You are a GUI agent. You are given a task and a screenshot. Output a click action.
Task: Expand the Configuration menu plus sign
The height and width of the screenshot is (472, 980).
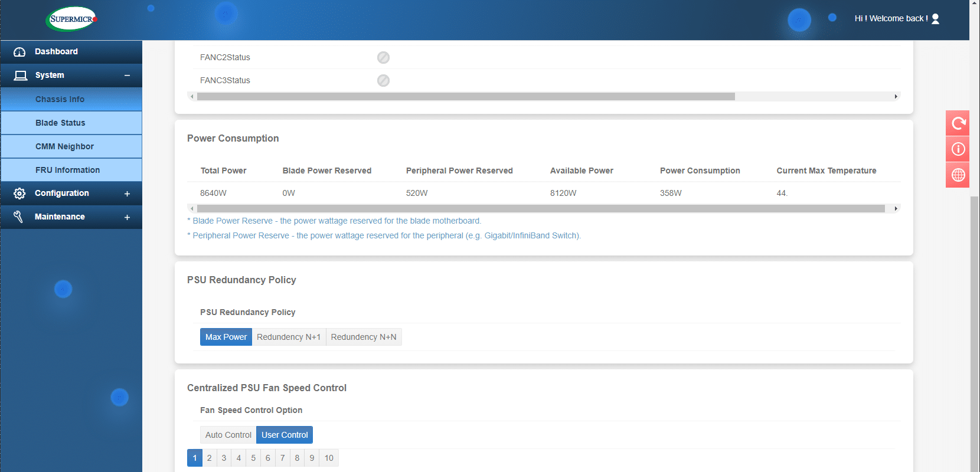tap(127, 194)
